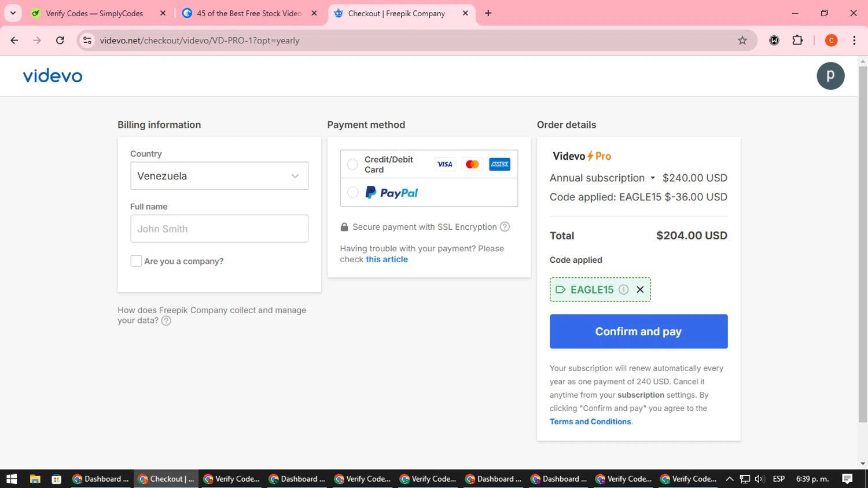Click the SSL encryption help icon
Image resolution: width=868 pixels, height=488 pixels.
[505, 227]
